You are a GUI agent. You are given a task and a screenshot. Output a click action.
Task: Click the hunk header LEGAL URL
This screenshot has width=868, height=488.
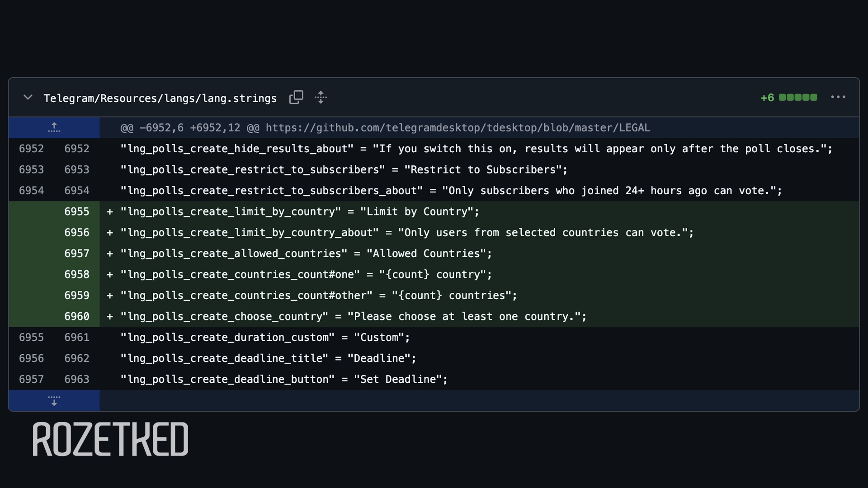pos(458,128)
